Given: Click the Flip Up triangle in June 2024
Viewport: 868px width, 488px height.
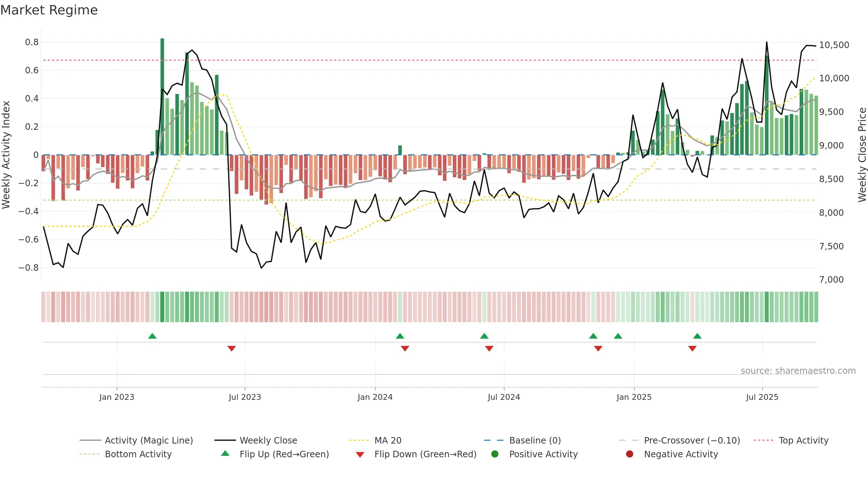Looking at the screenshot, I should (484, 336).
